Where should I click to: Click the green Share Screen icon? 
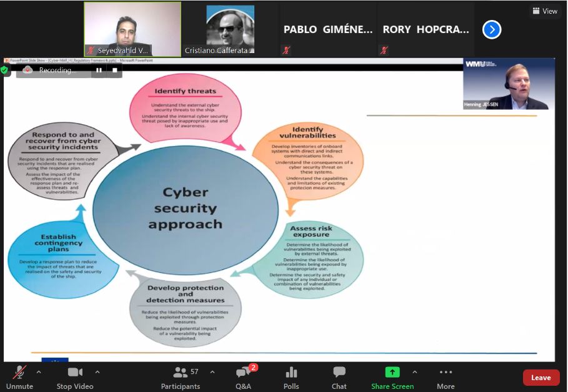tap(392, 373)
